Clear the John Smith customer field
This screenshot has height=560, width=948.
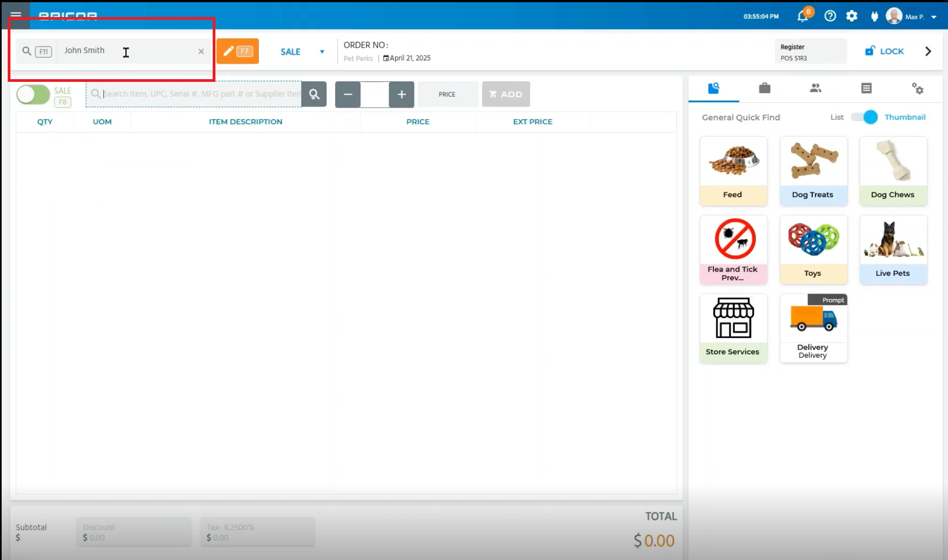[x=201, y=51]
